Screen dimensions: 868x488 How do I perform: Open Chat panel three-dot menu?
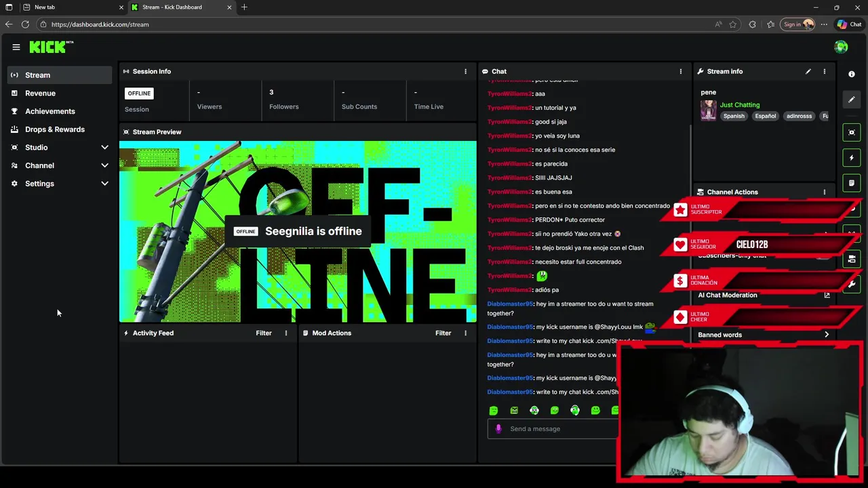point(680,71)
